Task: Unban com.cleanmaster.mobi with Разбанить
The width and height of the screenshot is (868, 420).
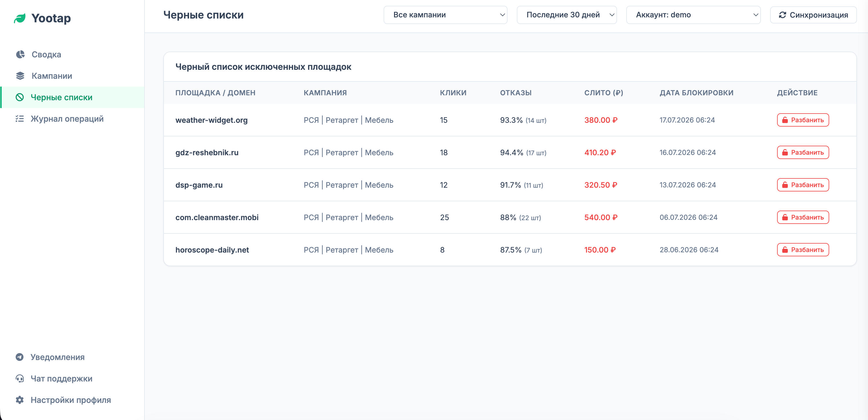Action: (x=803, y=218)
